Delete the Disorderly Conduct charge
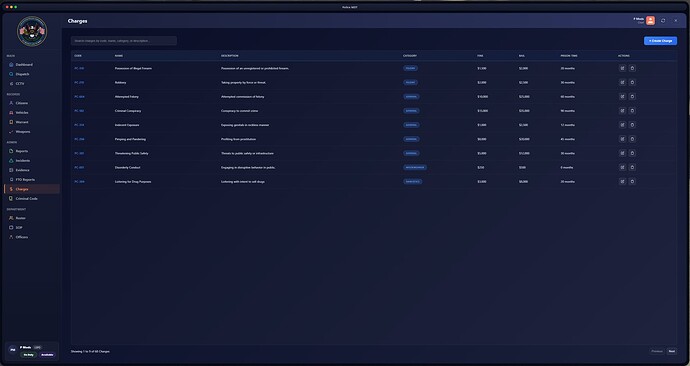 point(632,167)
